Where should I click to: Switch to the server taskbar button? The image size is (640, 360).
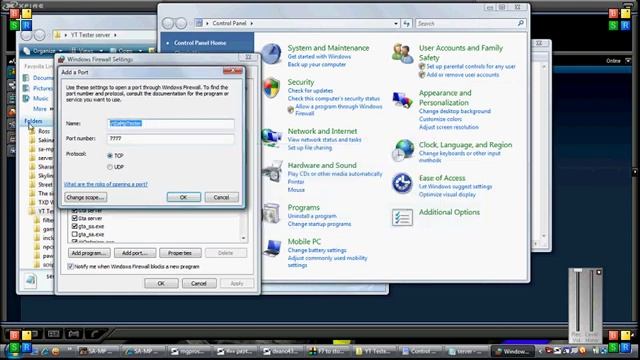click(x=466, y=351)
